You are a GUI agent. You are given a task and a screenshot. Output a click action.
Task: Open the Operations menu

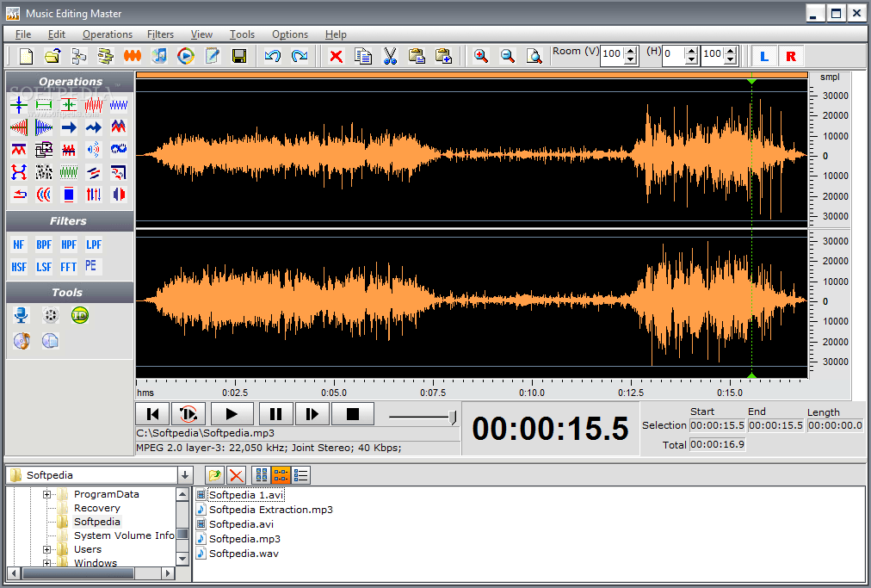[107, 34]
